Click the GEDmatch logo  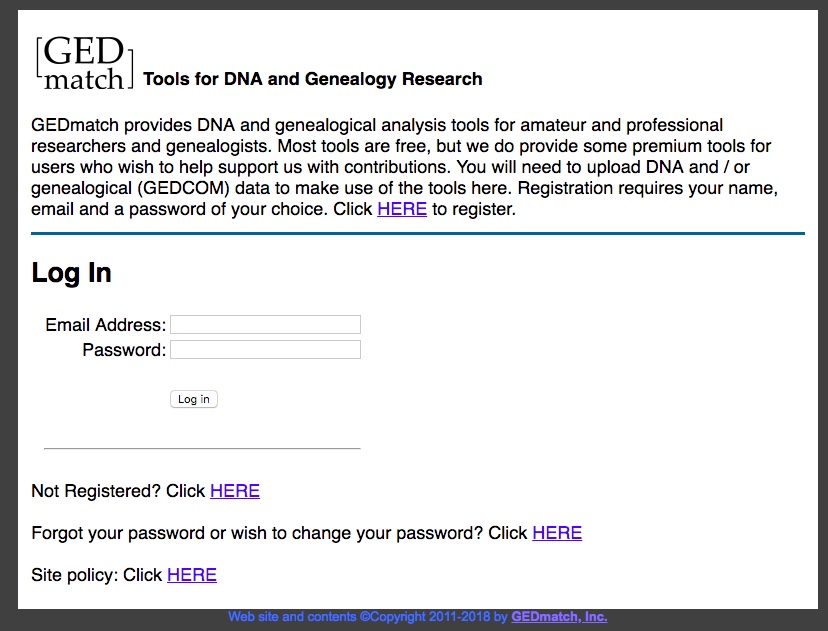click(84, 63)
